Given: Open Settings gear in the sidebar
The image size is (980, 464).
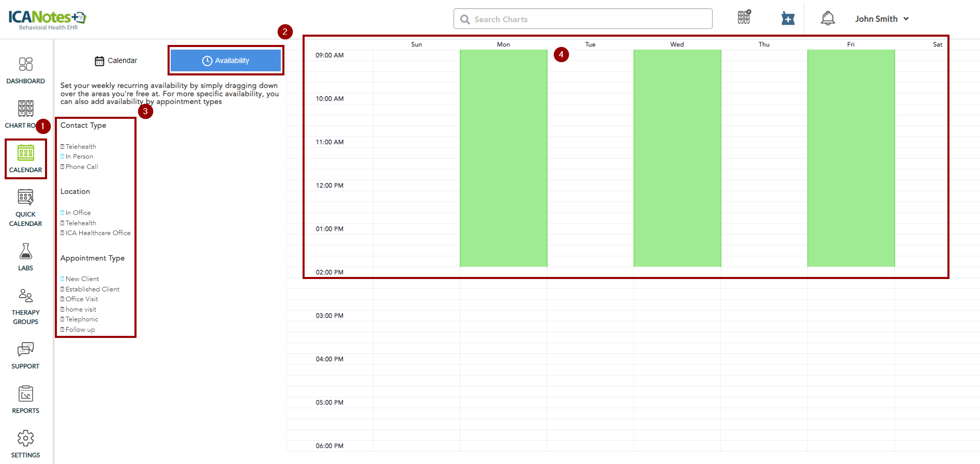Looking at the screenshot, I should coord(25,444).
